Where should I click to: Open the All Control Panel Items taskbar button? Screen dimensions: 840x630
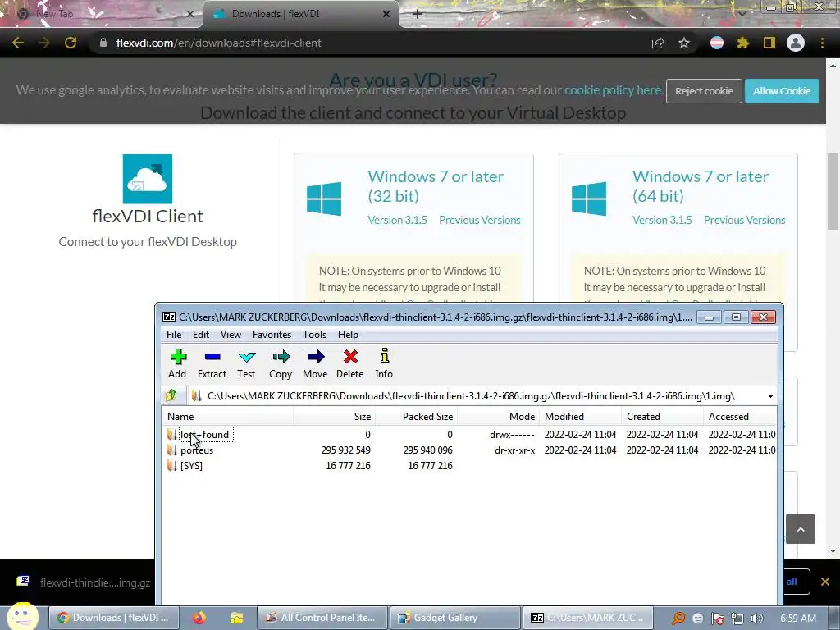[x=322, y=618]
